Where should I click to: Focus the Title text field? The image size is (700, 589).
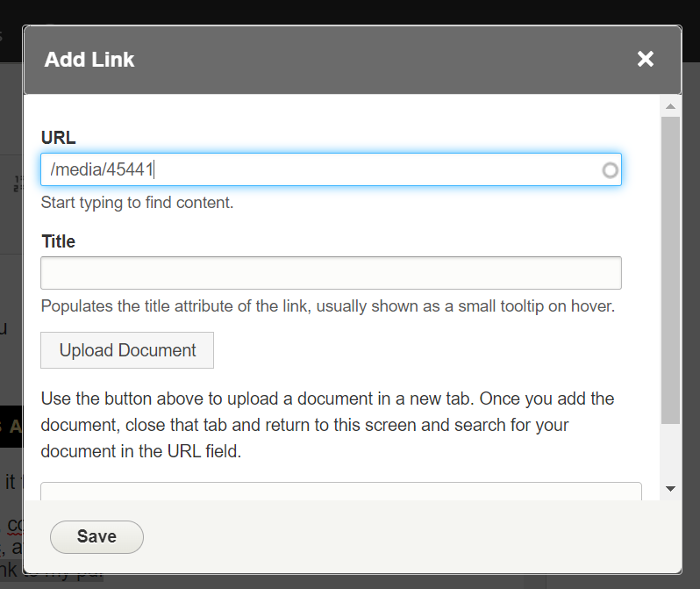click(x=331, y=273)
